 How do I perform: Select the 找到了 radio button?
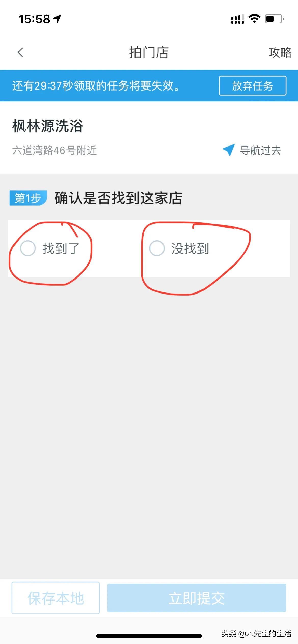28,248
